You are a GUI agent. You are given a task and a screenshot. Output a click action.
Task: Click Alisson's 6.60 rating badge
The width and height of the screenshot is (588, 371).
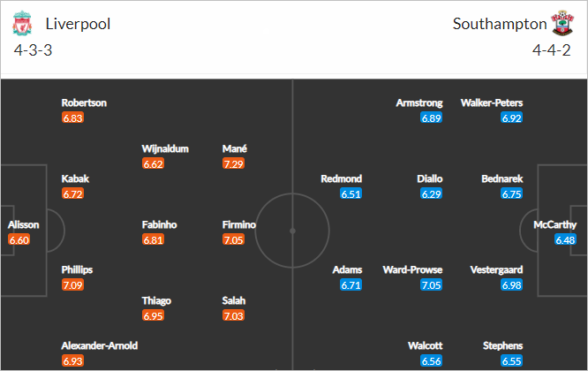point(19,239)
